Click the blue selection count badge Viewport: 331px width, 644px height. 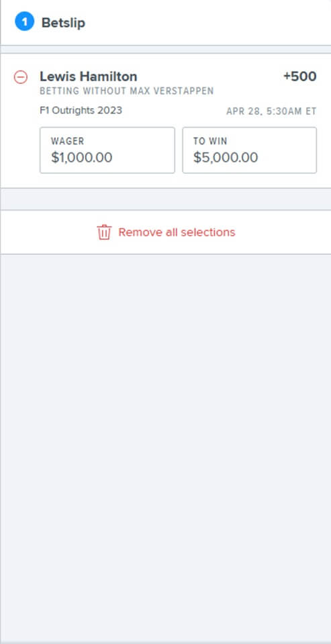click(x=25, y=21)
